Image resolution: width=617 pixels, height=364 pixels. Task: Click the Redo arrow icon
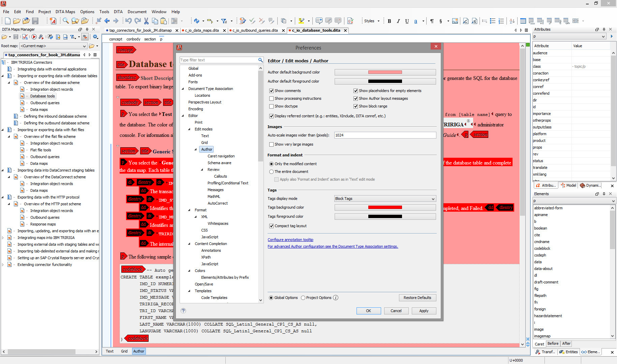137,21
